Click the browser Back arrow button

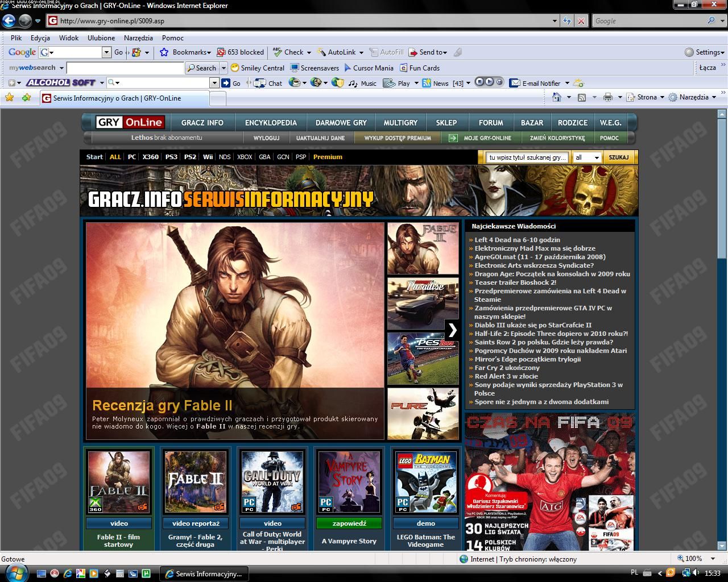[x=9, y=21]
